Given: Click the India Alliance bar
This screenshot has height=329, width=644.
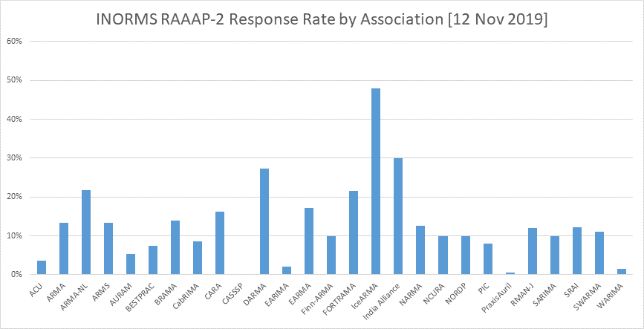Looking at the screenshot, I should [x=398, y=216].
